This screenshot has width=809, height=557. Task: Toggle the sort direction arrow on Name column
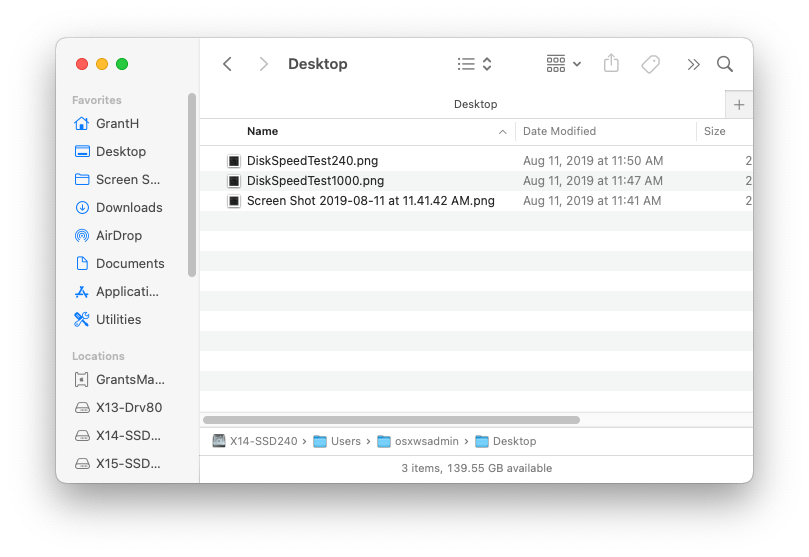pyautogui.click(x=503, y=132)
